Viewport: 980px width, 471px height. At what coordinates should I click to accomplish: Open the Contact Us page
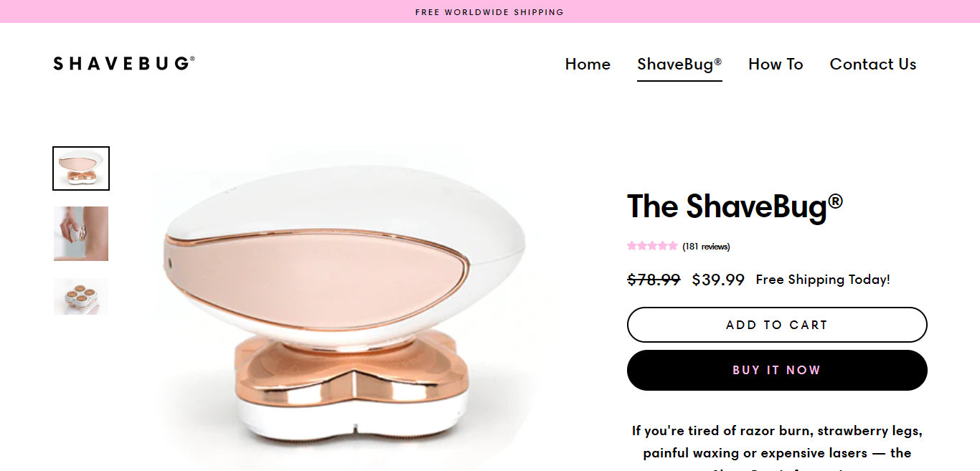(873, 64)
